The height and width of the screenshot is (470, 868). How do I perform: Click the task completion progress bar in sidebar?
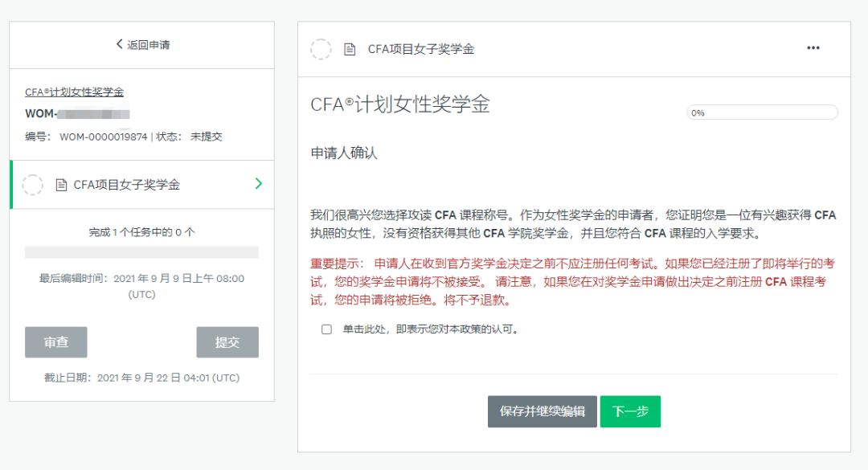point(141,251)
